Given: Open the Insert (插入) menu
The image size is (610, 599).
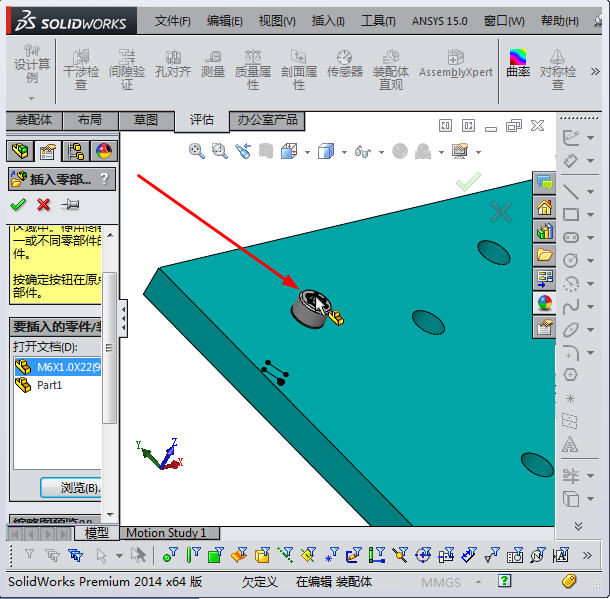Looking at the screenshot, I should [x=327, y=21].
